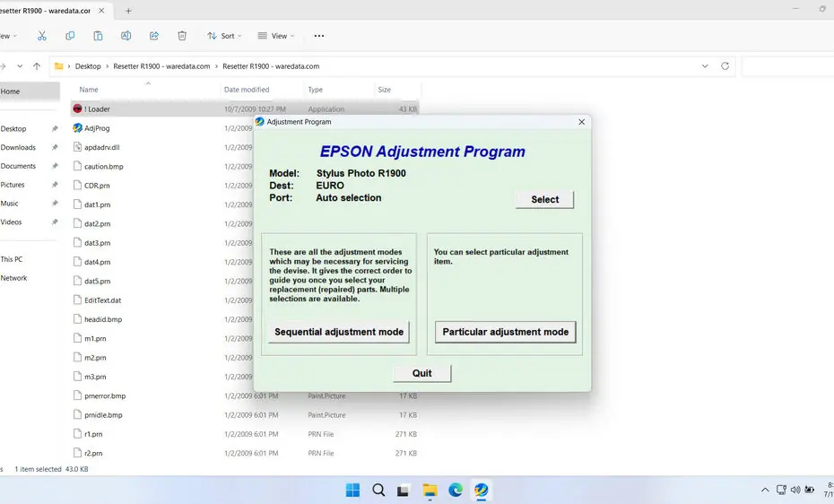
Task: Go up one folder level arrow
Action: (37, 66)
